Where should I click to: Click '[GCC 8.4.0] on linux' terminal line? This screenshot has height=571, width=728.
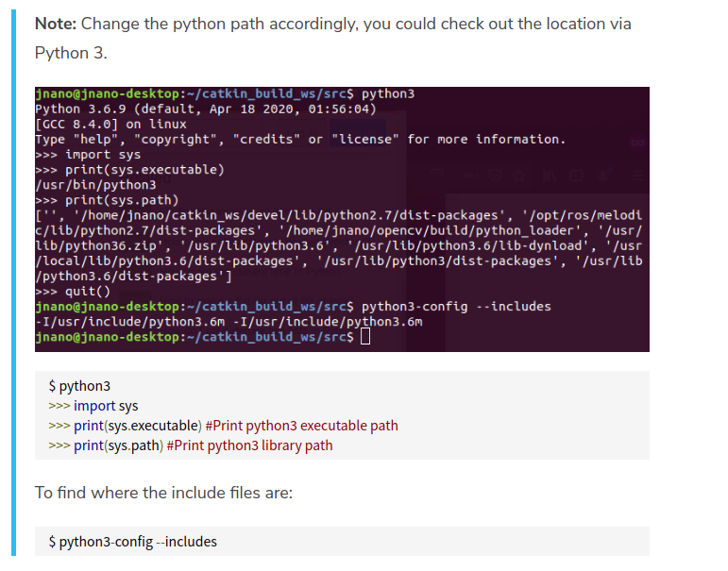click(x=111, y=124)
